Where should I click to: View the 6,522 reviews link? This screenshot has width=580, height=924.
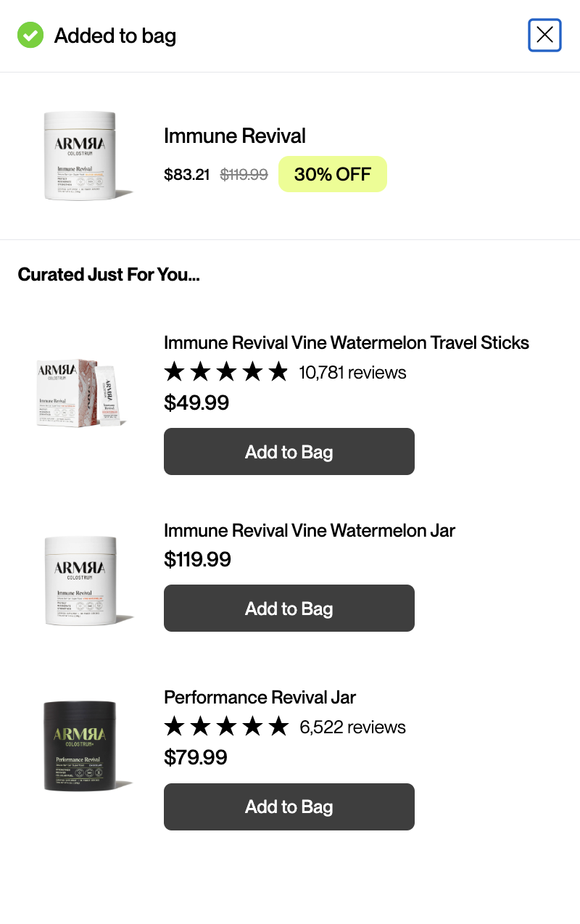[x=352, y=727]
